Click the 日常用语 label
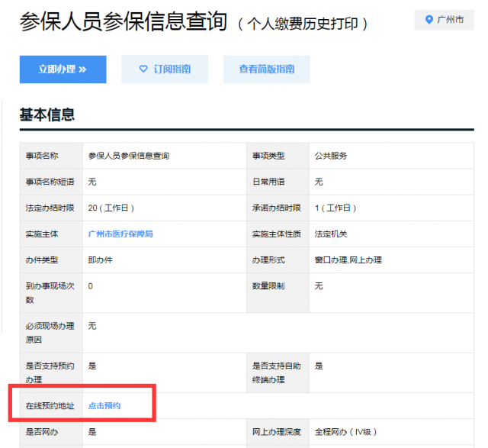The image size is (488, 448). 268,182
